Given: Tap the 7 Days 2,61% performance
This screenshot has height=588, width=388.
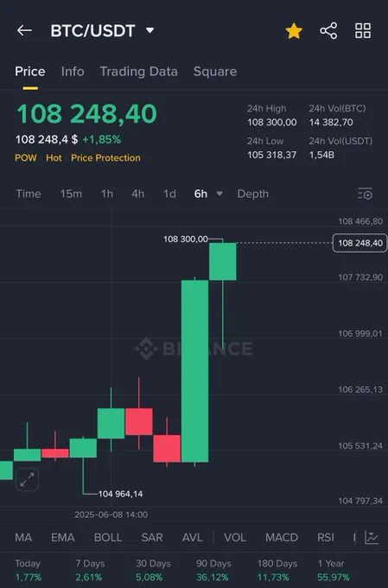Looking at the screenshot, I should pyautogui.click(x=90, y=570).
